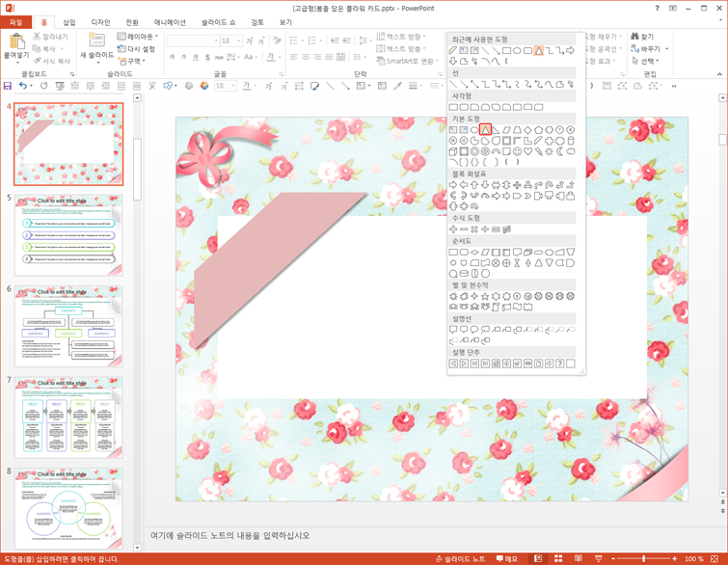The width and height of the screenshot is (728, 565).
Task: Toggle the comments (메모) pane in status bar
Action: point(506,558)
